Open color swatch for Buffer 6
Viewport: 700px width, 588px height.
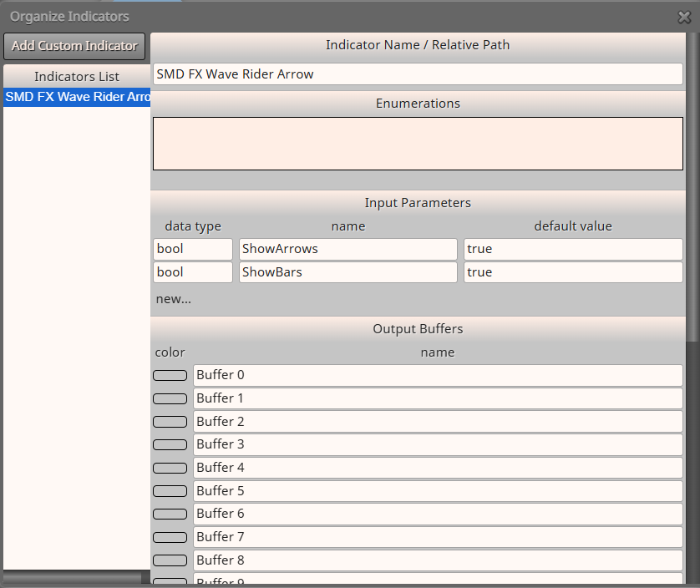170,514
